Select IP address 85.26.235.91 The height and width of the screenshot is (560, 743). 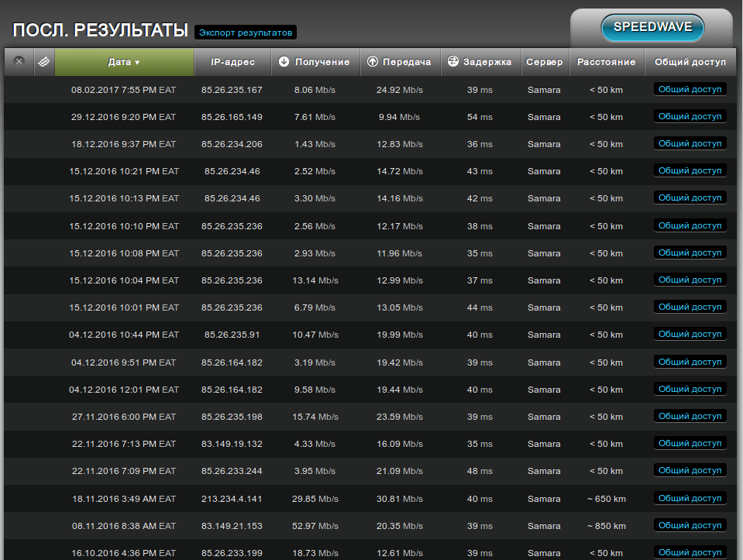(232, 335)
